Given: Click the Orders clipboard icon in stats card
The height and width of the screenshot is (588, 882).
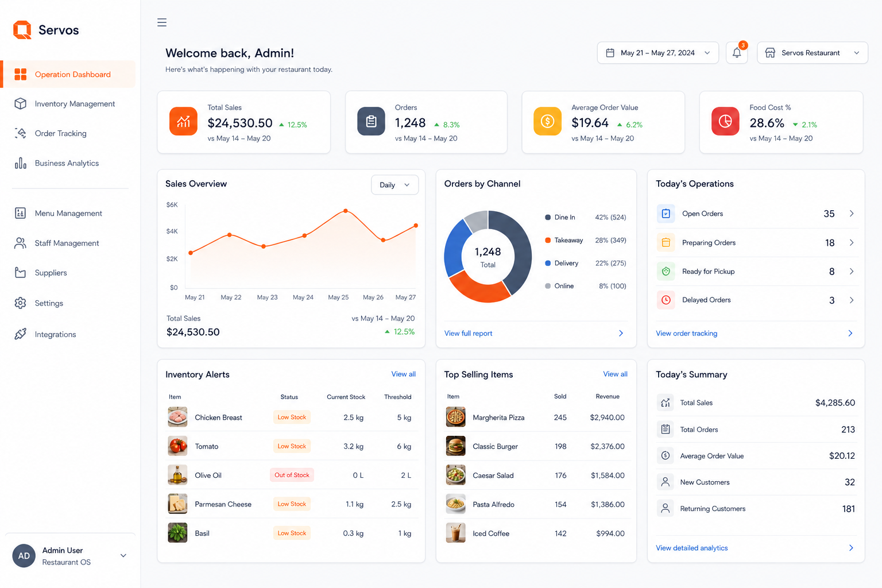Looking at the screenshot, I should click(371, 122).
